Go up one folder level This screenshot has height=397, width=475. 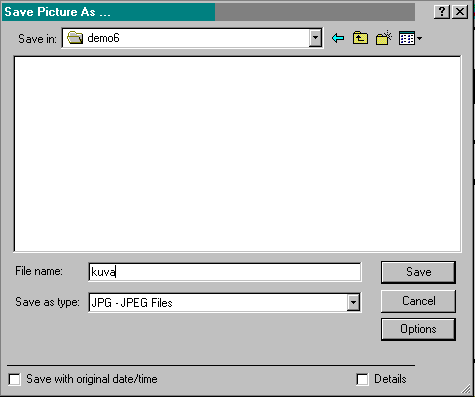click(360, 38)
